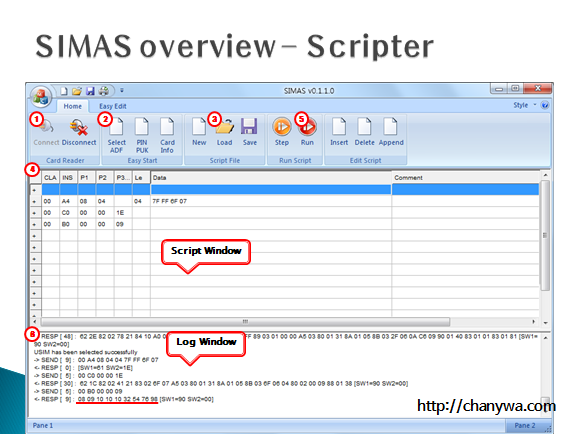The image size is (580, 434).
Task: Click the Card Info icon
Action: pos(167,135)
